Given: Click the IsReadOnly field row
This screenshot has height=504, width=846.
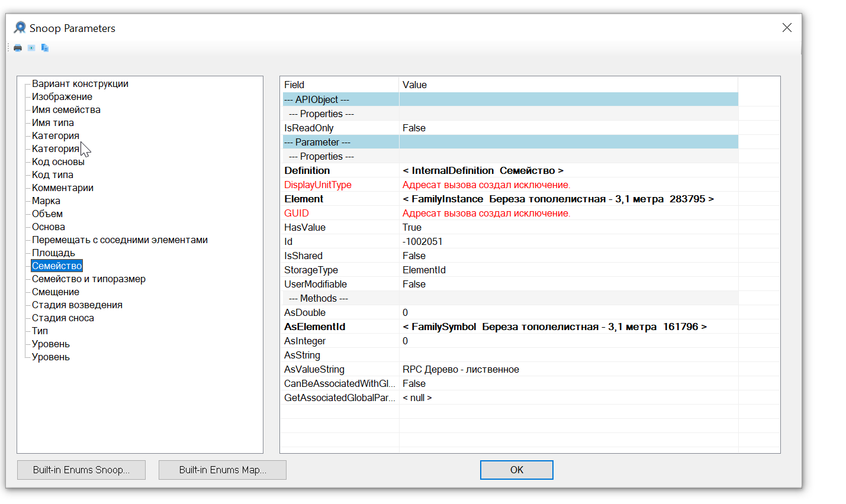Looking at the screenshot, I should pos(510,128).
